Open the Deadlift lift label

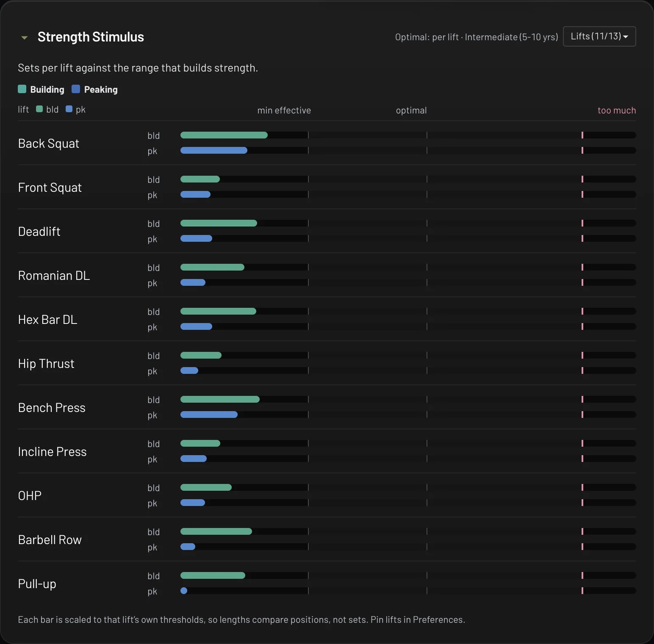[x=39, y=232]
